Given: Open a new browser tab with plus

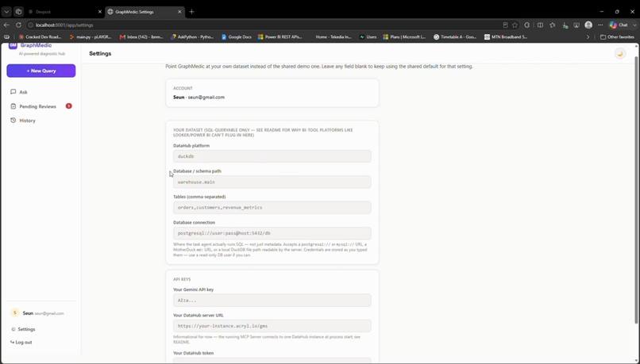Looking at the screenshot, I should 192,12.
